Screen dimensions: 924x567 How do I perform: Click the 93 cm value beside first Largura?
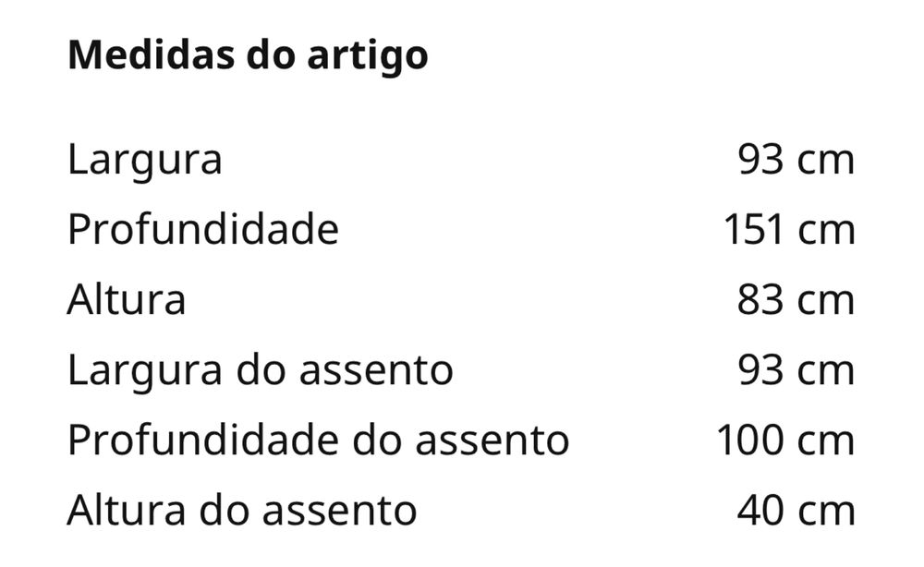coord(796,160)
